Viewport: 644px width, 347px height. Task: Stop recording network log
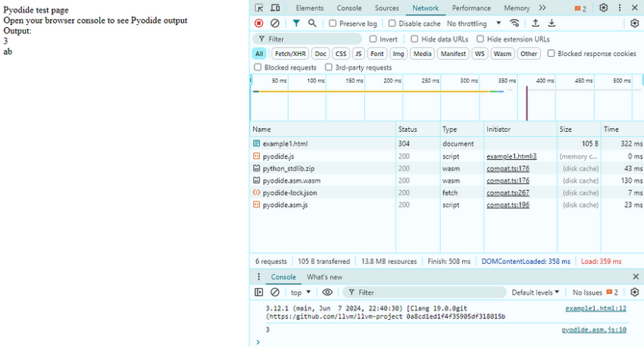click(x=259, y=23)
